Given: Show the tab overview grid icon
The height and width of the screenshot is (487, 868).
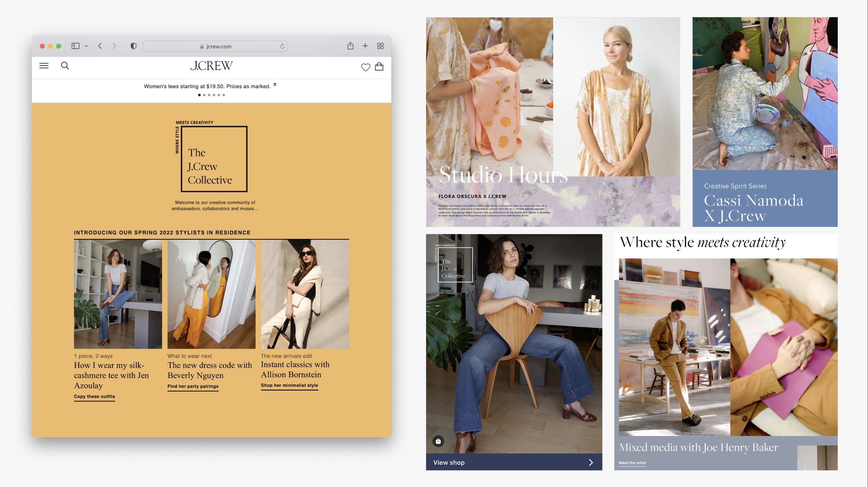Looking at the screenshot, I should tap(380, 46).
